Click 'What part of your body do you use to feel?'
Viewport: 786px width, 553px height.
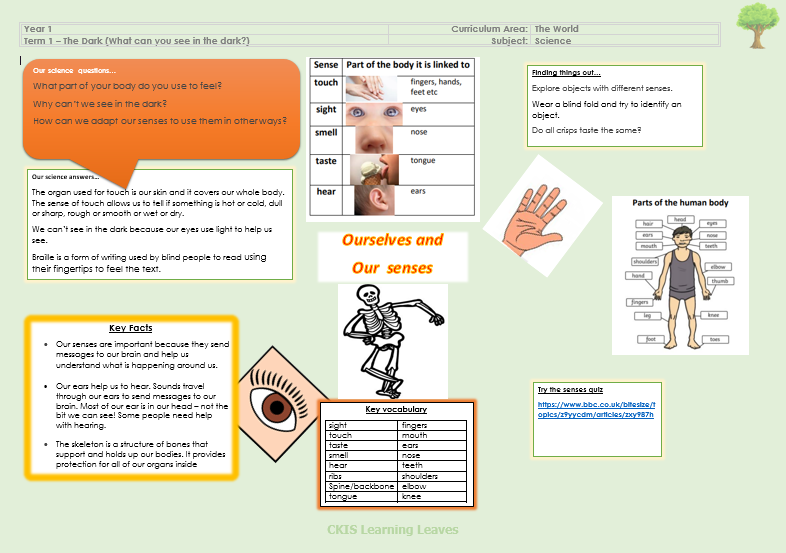tap(127, 86)
